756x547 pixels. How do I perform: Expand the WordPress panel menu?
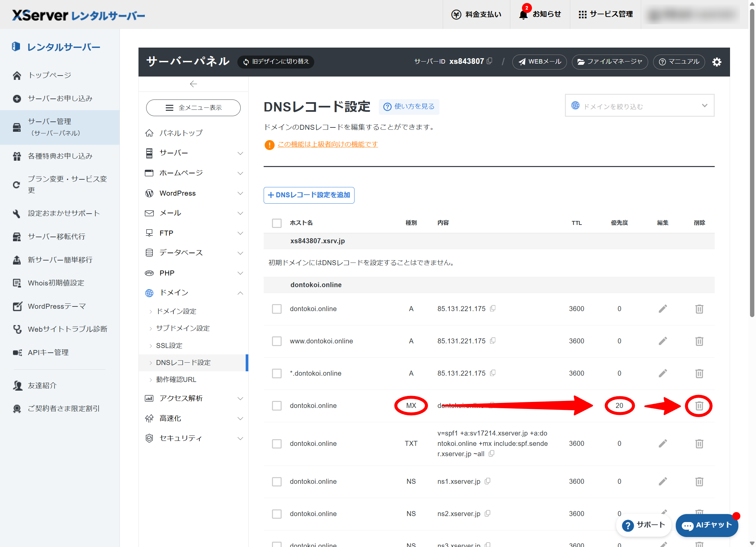[194, 193]
